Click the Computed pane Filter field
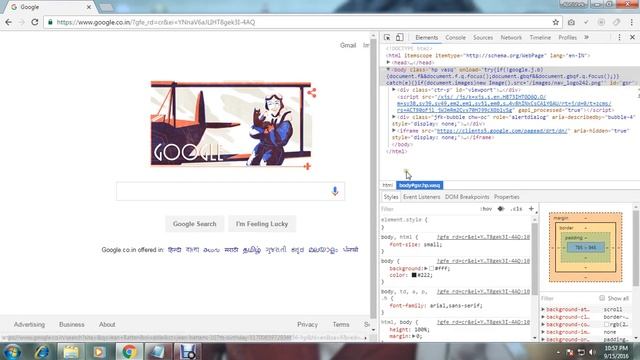 pos(567,298)
